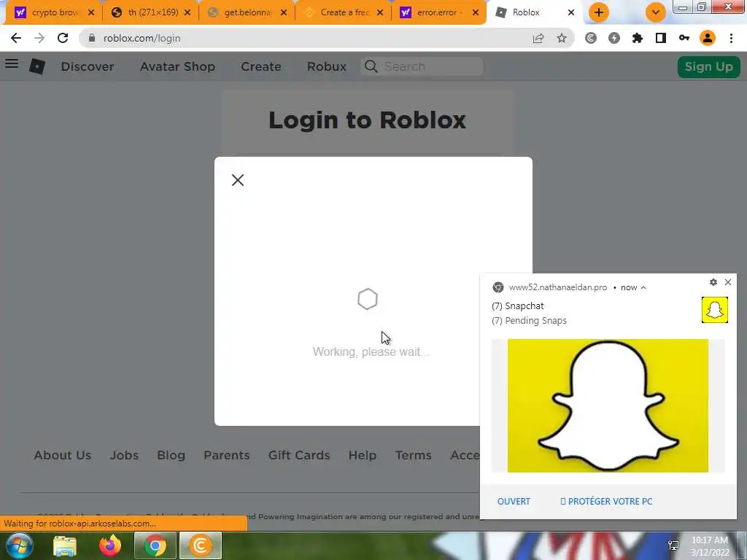The image size is (747, 560).
Task: Open the Terms footer link
Action: pos(413,455)
